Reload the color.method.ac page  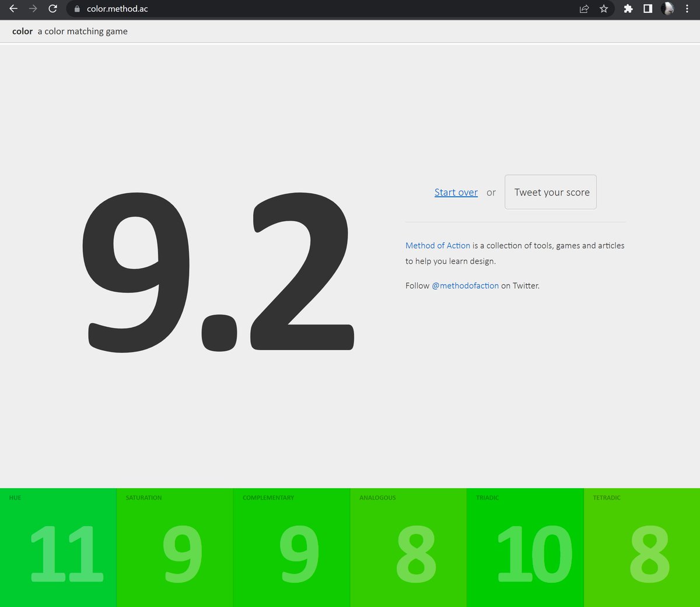coord(52,9)
